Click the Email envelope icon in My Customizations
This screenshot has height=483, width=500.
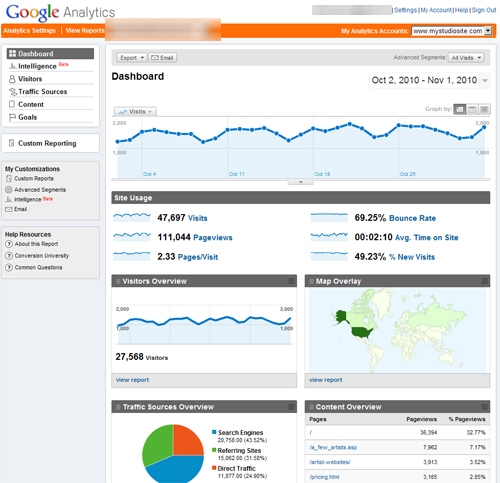(x=9, y=209)
